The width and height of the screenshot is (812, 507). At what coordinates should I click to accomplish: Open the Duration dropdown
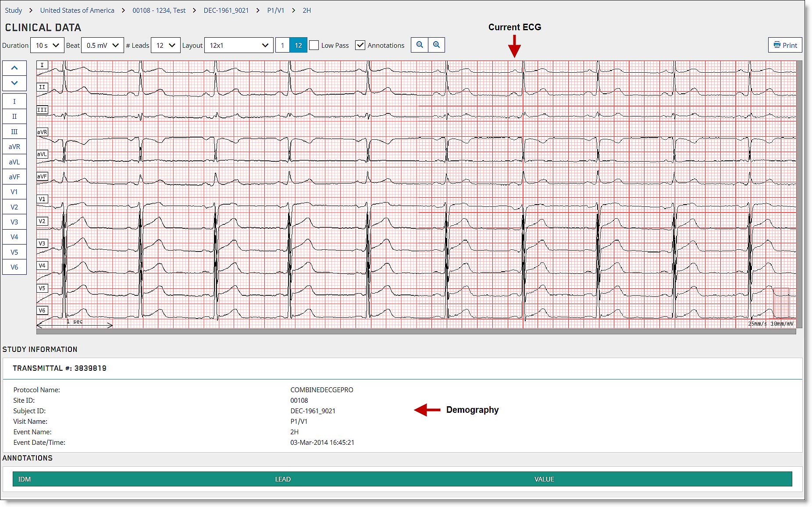coord(47,45)
